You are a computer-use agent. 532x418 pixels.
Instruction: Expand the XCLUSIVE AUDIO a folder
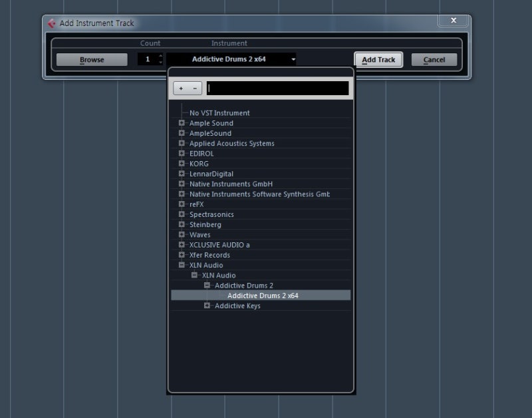tap(182, 244)
